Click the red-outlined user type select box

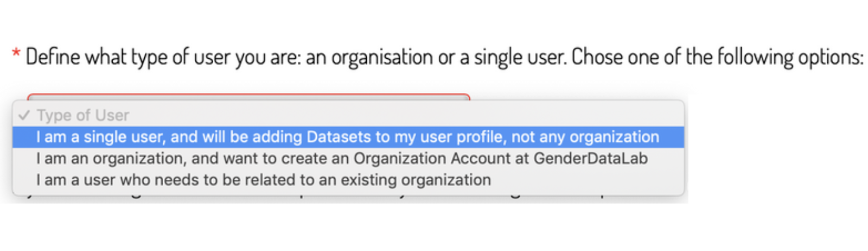pyautogui.click(x=248, y=97)
